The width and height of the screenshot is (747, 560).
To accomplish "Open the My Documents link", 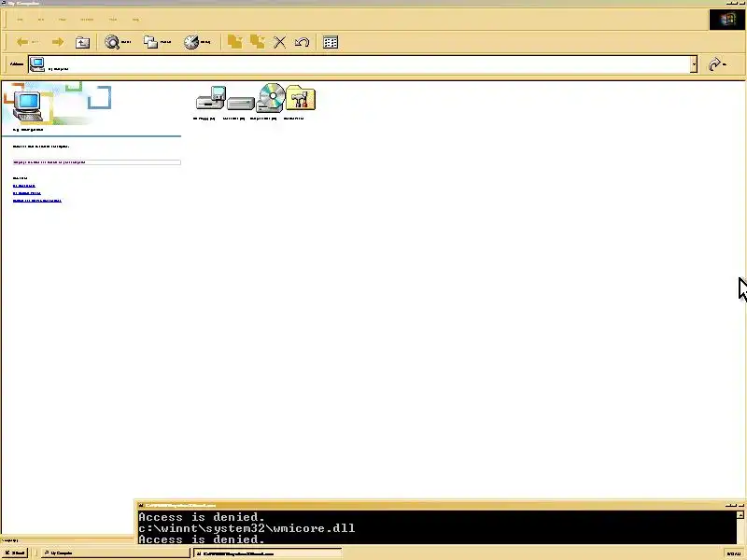I will pos(24,186).
